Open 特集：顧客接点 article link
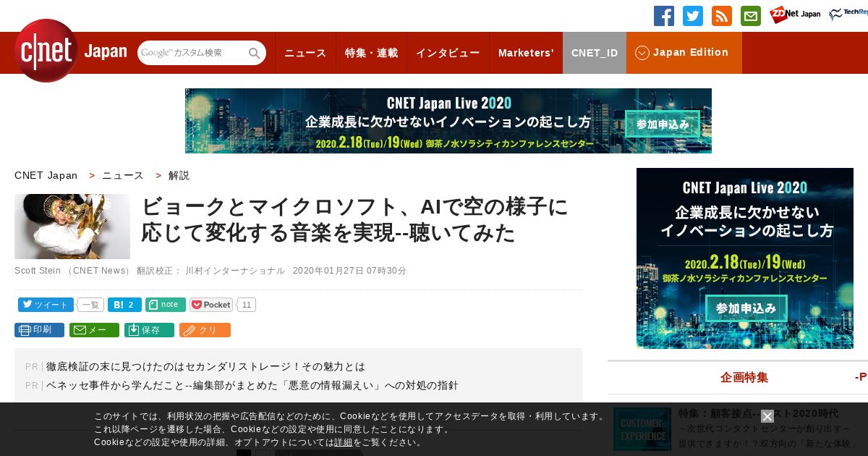The height and width of the screenshot is (456, 868). click(758, 414)
